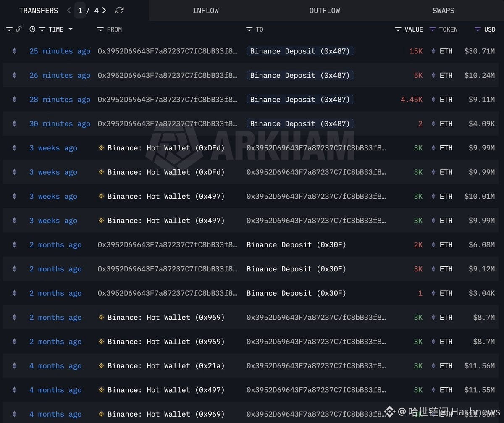Open the chain filter icon in header
This screenshot has width=504, height=423.
(10, 29)
